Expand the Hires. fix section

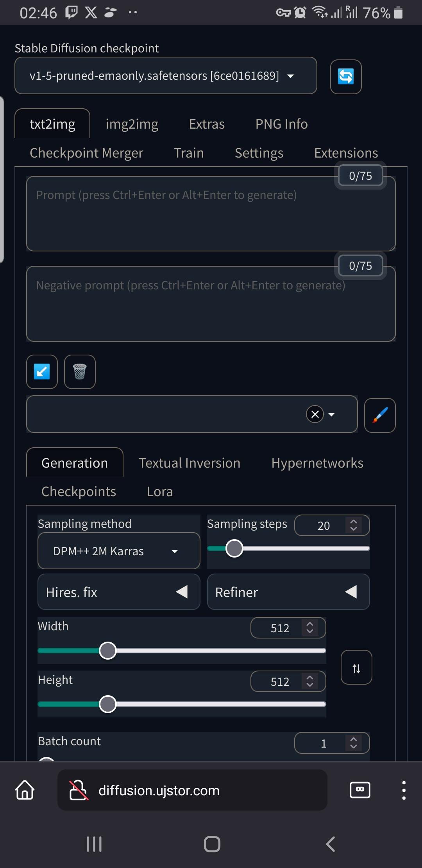click(119, 592)
